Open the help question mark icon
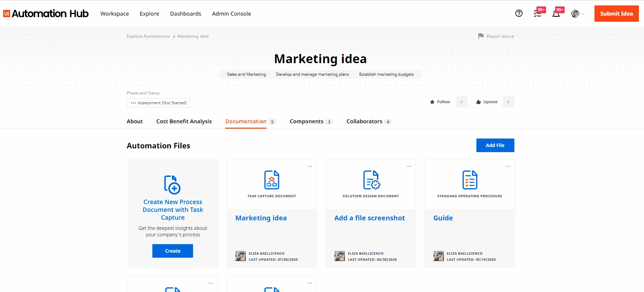The height and width of the screenshot is (292, 644). coord(519,13)
